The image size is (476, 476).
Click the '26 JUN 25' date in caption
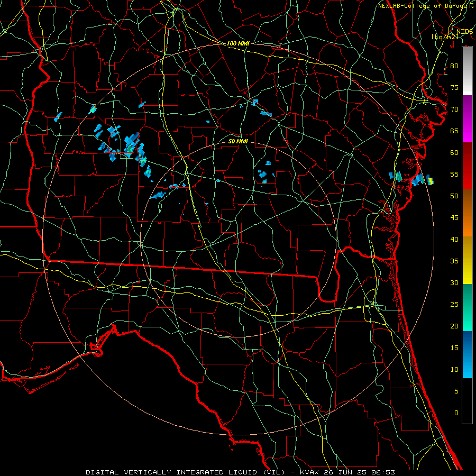tap(346, 472)
